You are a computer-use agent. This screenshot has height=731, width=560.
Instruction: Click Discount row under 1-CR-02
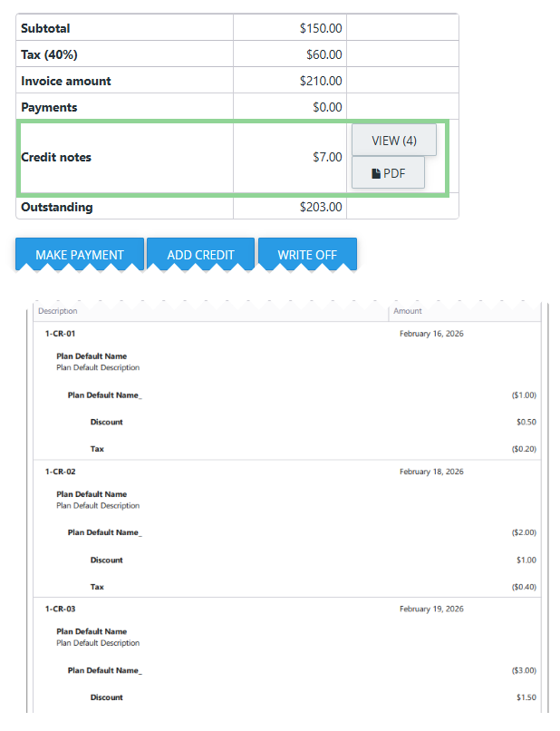point(107,560)
